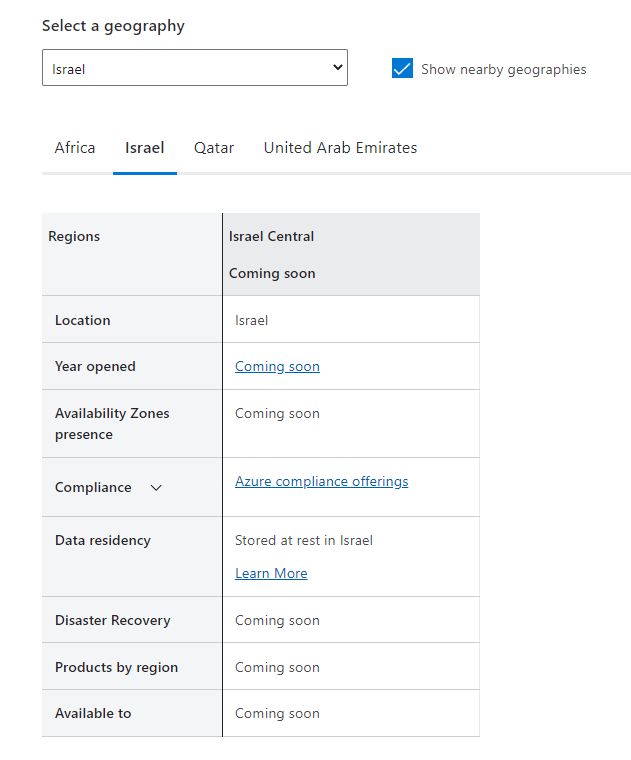Select Stored at rest in Israel text
This screenshot has width=631, height=760.
(304, 540)
